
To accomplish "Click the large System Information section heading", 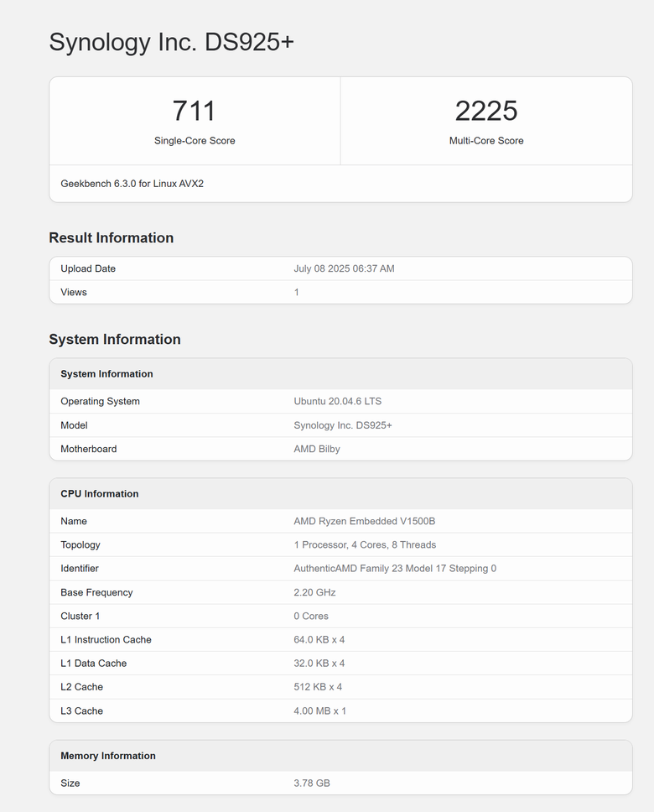I will pos(115,339).
